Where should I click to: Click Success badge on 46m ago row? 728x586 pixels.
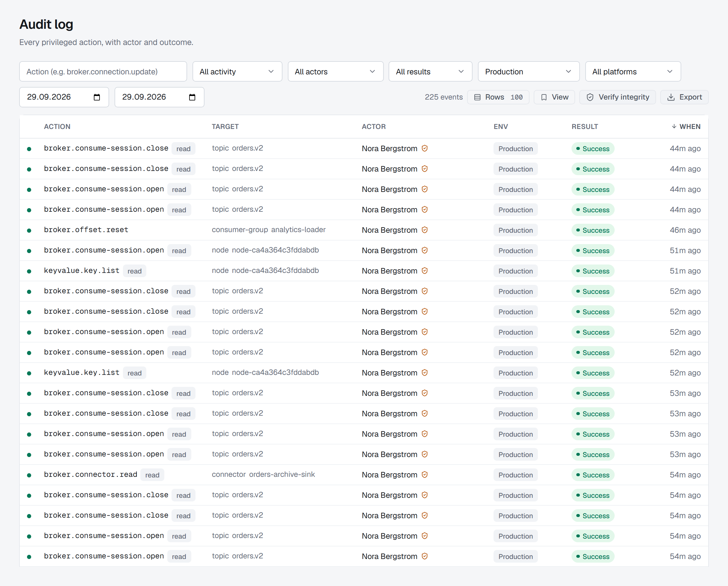(x=592, y=230)
